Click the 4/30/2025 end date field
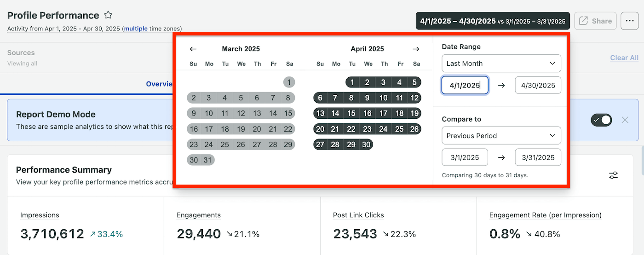The width and height of the screenshot is (644, 255). 538,85
